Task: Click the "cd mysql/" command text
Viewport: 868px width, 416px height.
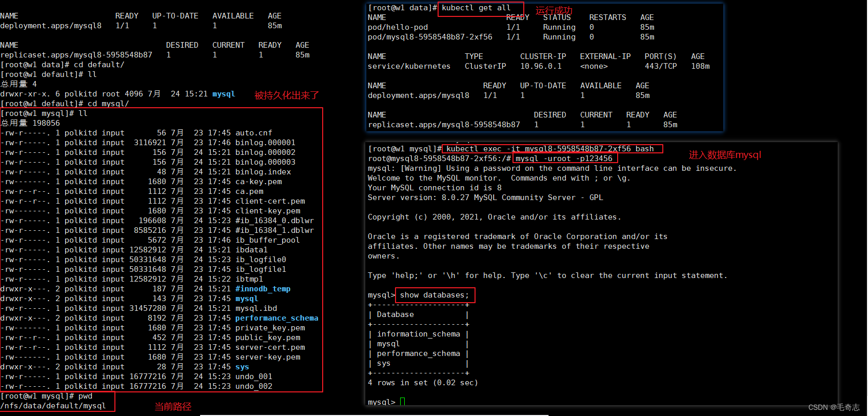Action: coord(108,104)
